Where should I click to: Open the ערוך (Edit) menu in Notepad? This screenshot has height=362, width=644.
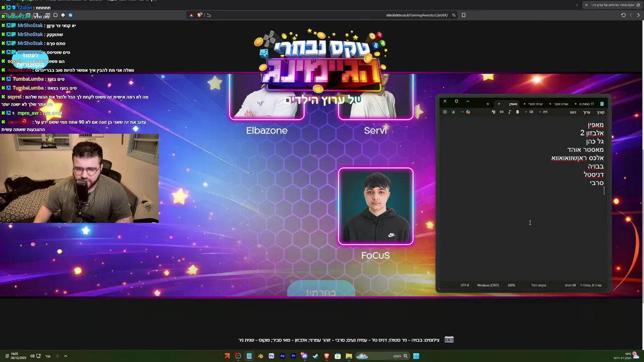click(587, 112)
